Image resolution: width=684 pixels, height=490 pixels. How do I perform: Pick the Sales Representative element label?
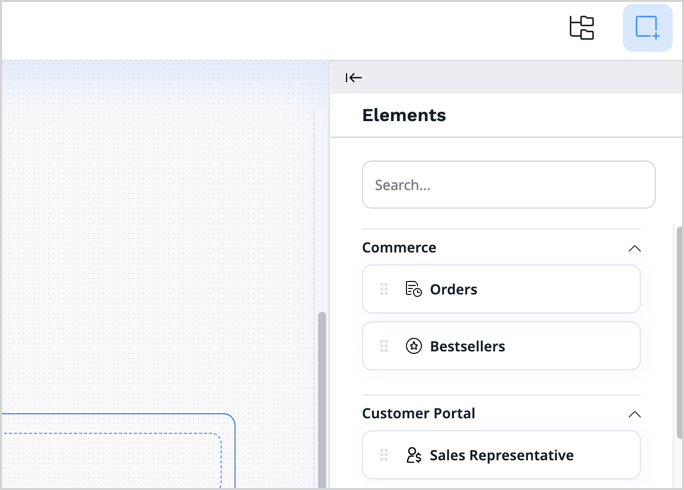point(501,455)
